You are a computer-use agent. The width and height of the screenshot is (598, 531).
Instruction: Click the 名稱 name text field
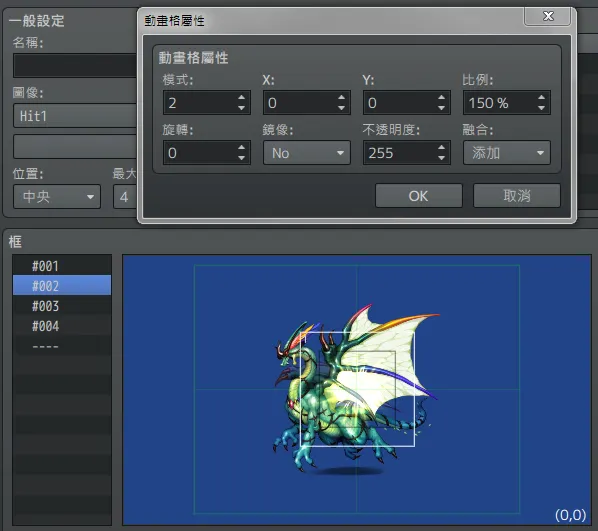(x=75, y=66)
